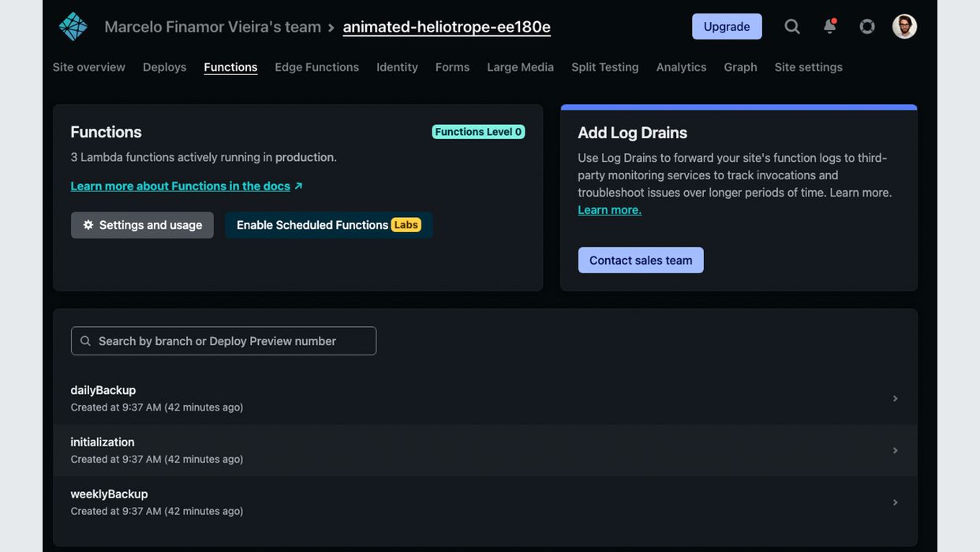The image size is (980, 552).
Task: Expand dailyBackup function chevron
Action: tap(895, 399)
